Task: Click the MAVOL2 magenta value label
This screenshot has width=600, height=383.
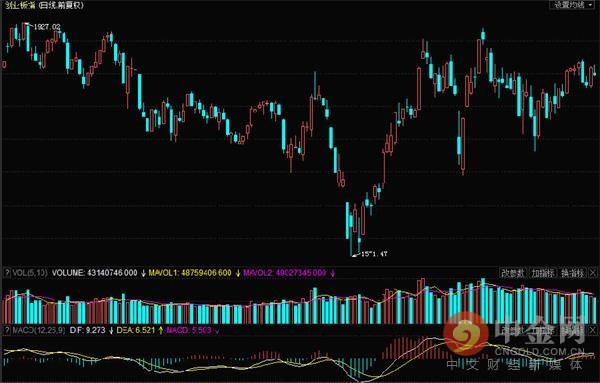Action: [285, 273]
